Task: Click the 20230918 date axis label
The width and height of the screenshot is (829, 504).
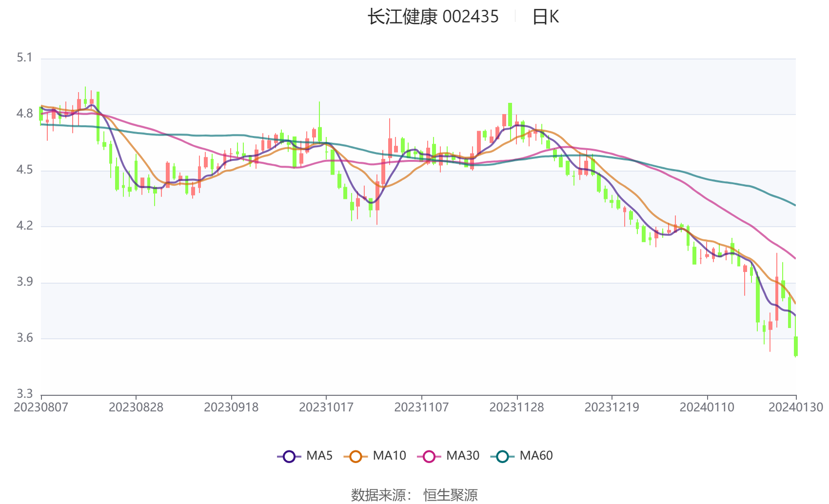Action: coord(231,407)
